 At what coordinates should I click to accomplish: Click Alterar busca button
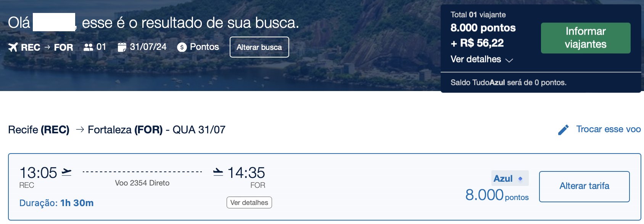click(259, 47)
